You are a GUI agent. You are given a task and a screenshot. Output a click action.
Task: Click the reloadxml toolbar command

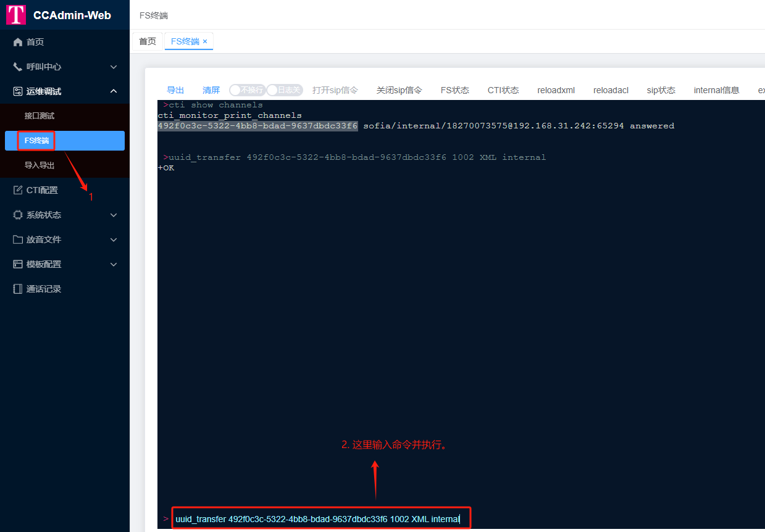point(556,90)
